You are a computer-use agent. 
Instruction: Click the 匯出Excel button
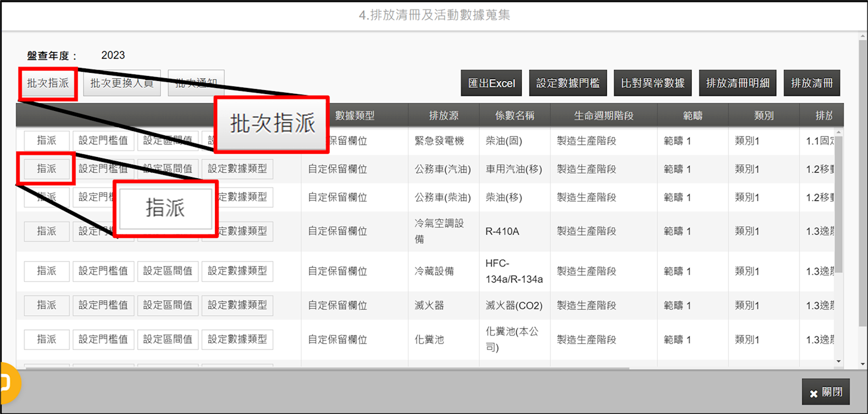491,83
